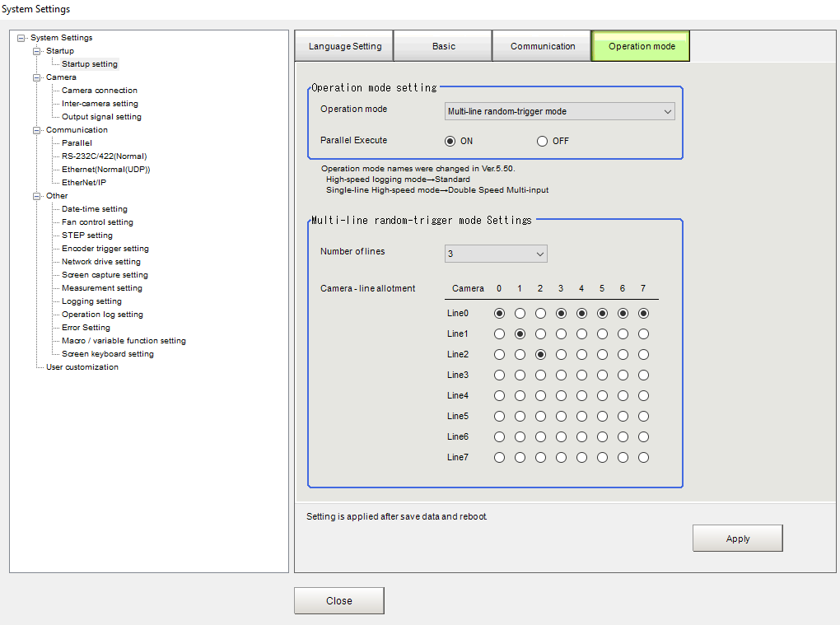
Task: Assign Camera 2 to Line0
Action: (540, 313)
